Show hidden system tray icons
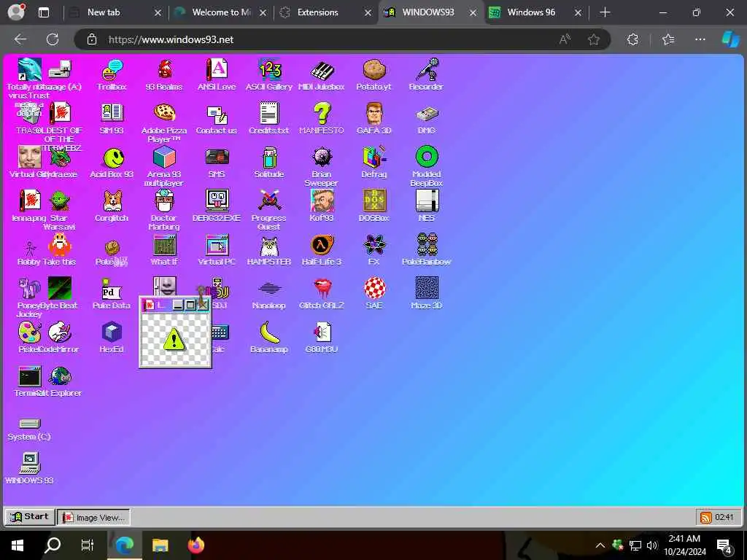 pyautogui.click(x=600, y=545)
